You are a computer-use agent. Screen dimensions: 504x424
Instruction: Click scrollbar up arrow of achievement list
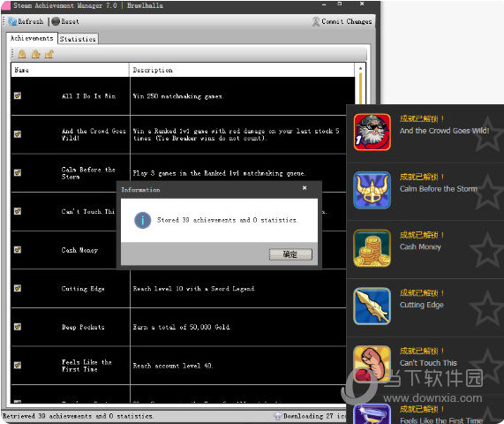(360, 68)
